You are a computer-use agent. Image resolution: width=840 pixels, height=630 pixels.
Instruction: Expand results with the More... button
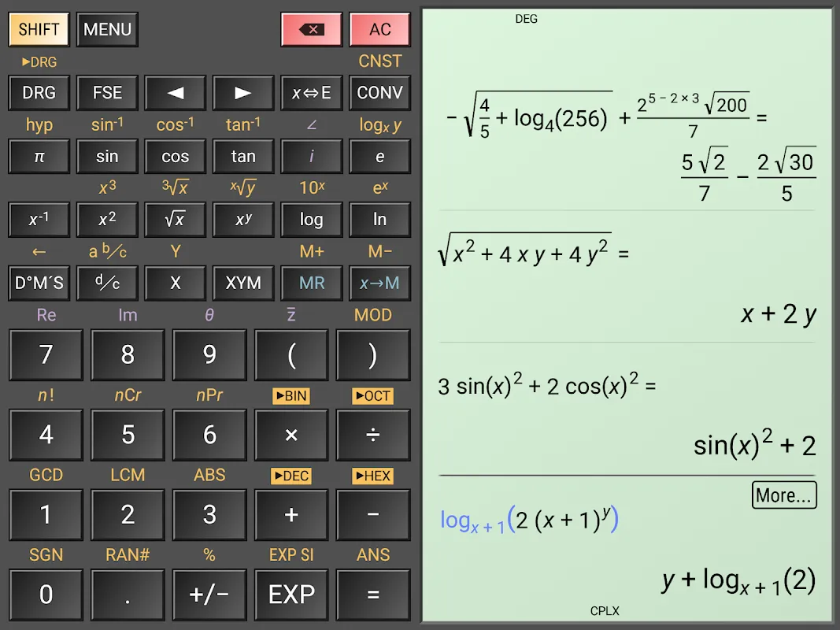[783, 495]
